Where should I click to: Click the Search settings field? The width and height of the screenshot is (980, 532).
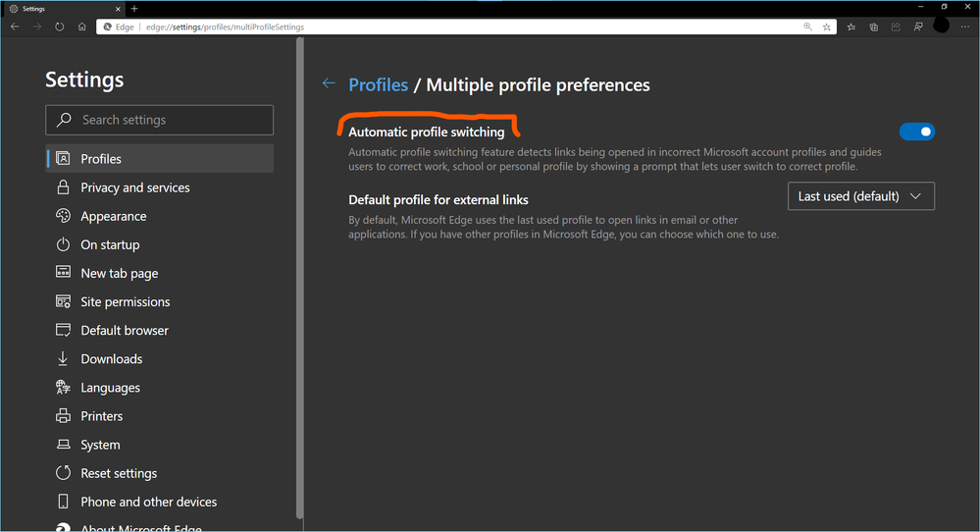tap(159, 120)
